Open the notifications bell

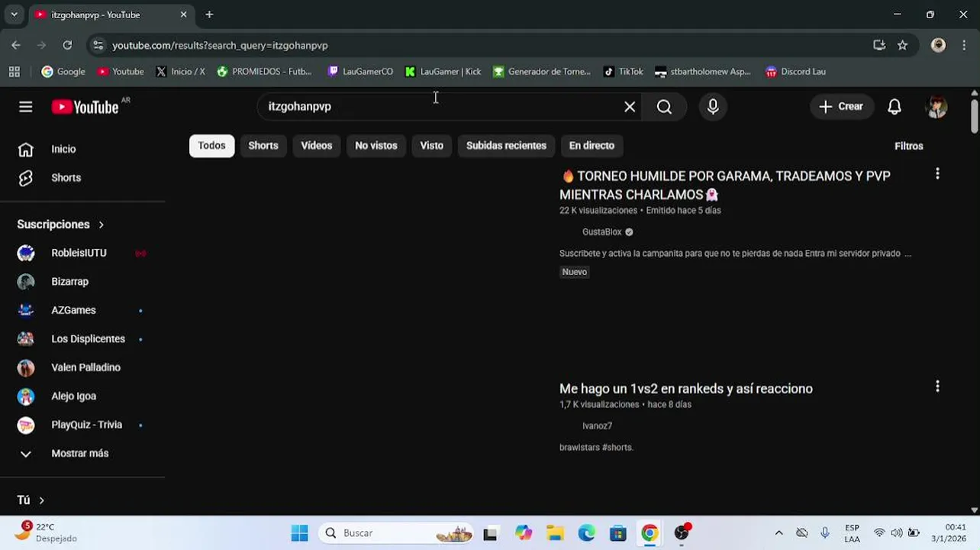pos(895,107)
